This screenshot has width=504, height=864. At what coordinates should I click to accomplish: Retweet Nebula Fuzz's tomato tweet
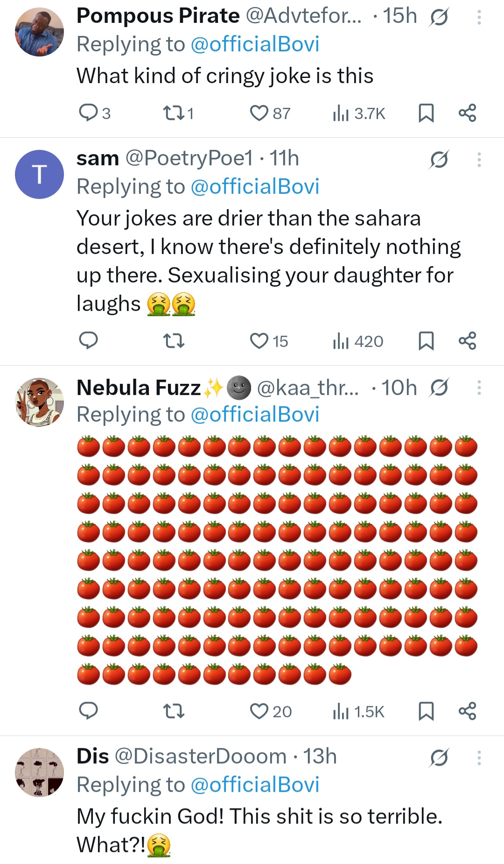[x=174, y=711]
